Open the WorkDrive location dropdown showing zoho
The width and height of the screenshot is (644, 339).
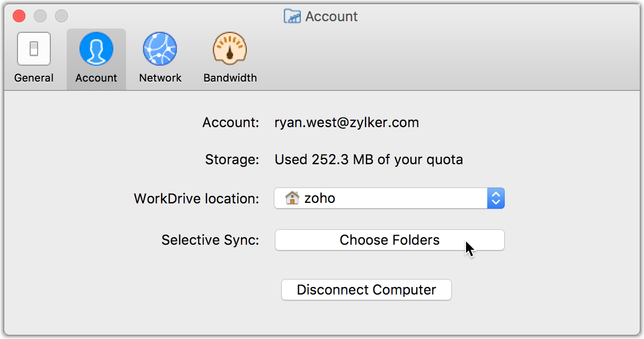pos(381,199)
